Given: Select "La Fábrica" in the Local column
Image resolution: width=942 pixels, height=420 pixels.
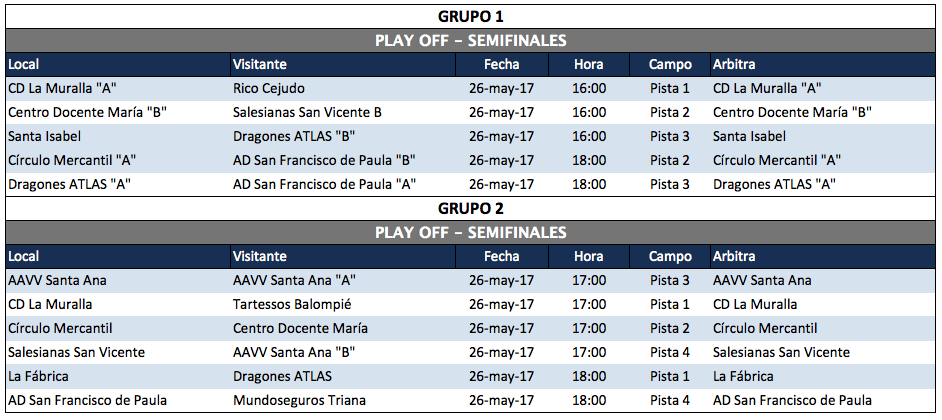Looking at the screenshot, I should point(39,376).
